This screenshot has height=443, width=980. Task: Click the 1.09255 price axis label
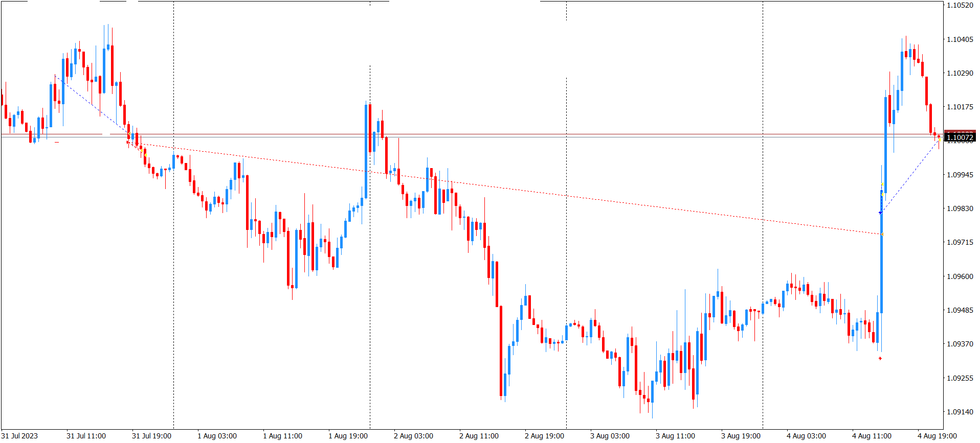tap(960, 378)
